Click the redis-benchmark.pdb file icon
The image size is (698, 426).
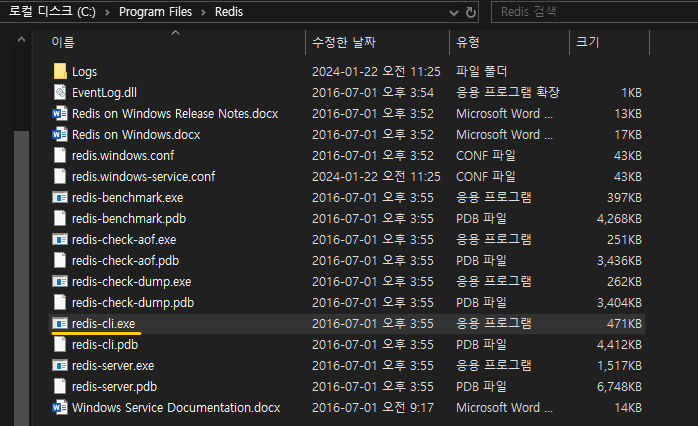click(x=60, y=218)
